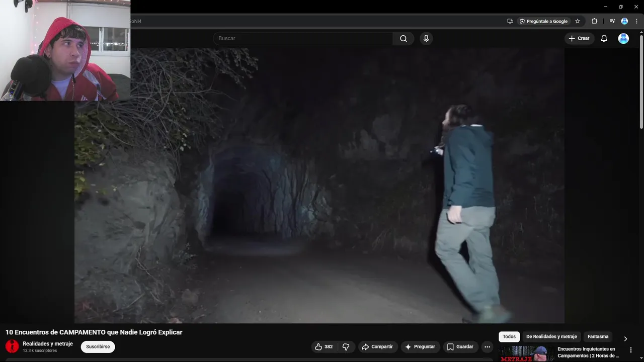Click the video title text
Image resolution: width=644 pixels, height=362 pixels.
94,332
